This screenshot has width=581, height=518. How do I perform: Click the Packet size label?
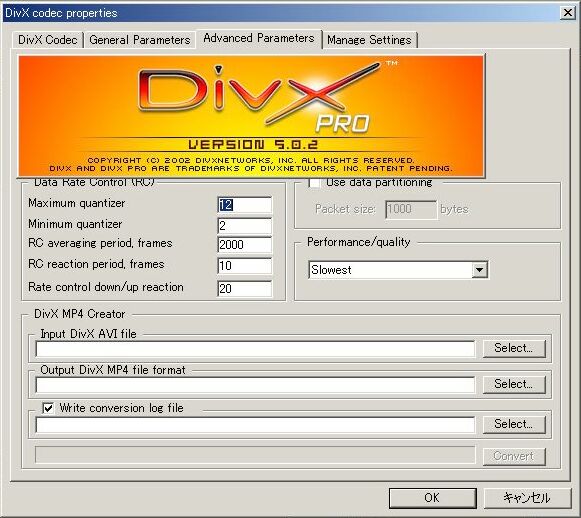click(x=345, y=209)
